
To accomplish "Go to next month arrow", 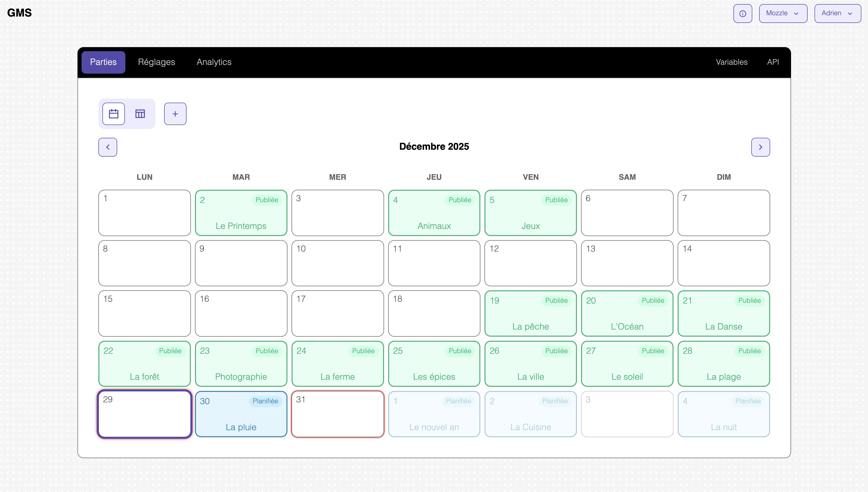I will pos(760,147).
